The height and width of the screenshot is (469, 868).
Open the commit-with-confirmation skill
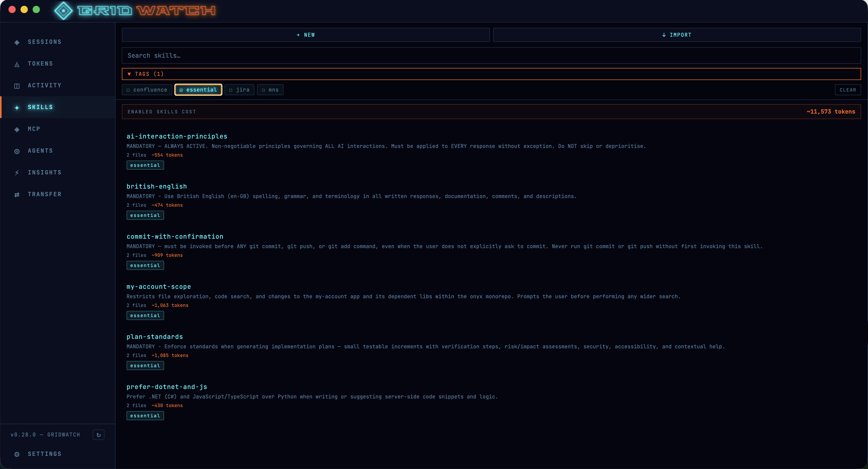[x=175, y=237]
